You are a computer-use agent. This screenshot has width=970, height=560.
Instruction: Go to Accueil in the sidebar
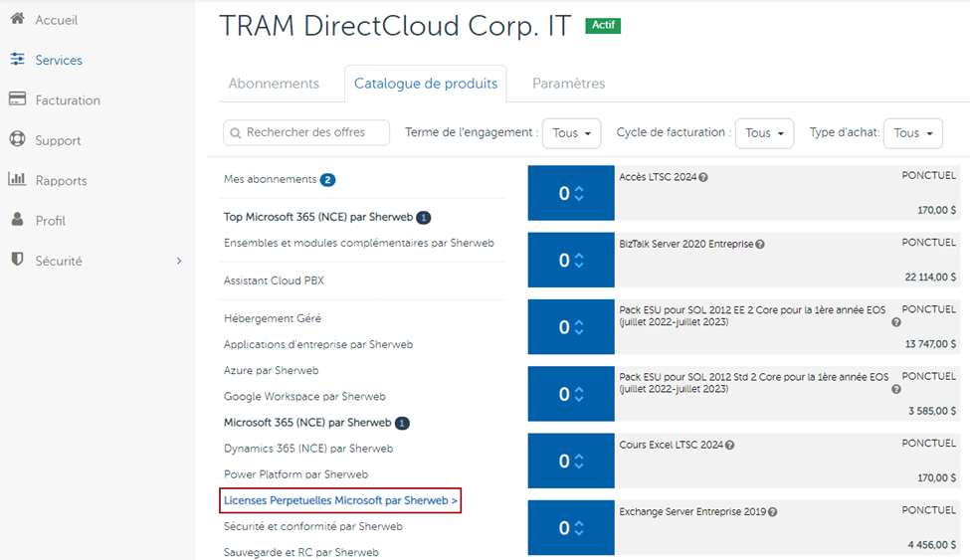[x=57, y=20]
